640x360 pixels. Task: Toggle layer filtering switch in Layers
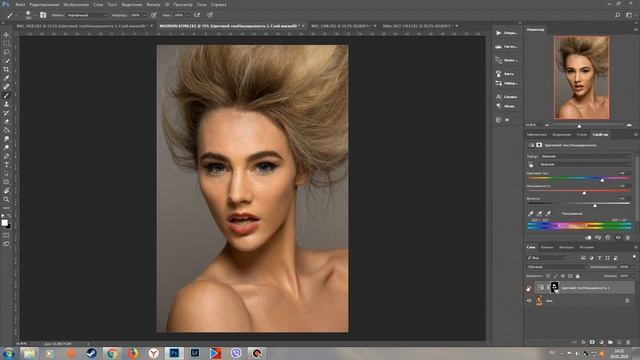click(634, 257)
